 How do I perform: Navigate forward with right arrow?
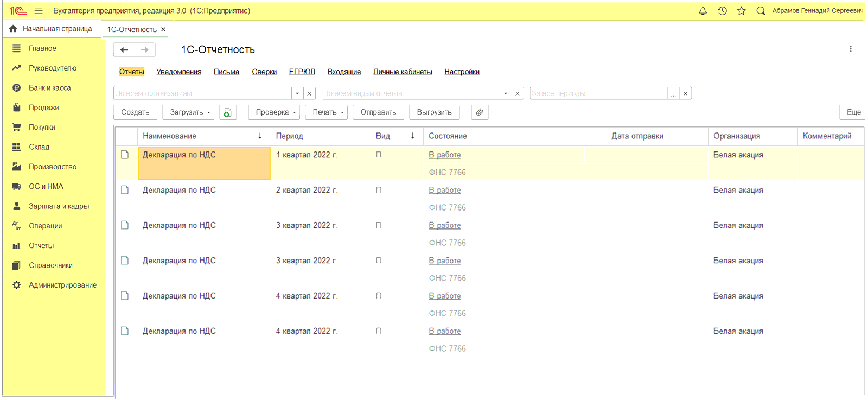(x=145, y=49)
